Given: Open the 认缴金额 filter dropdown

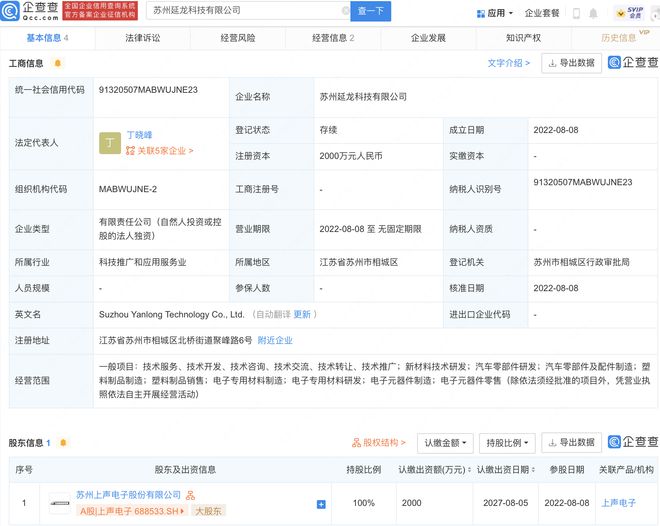Looking at the screenshot, I should pyautogui.click(x=445, y=443).
